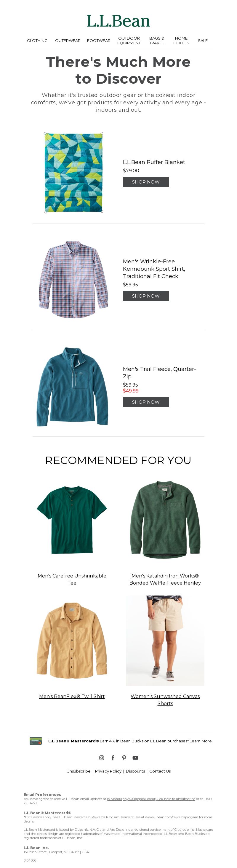Image resolution: width=237 pixels, height=868 pixels.
Task: Open Men's Carefree Unshrinkable Tee link
Action: pos(72,579)
